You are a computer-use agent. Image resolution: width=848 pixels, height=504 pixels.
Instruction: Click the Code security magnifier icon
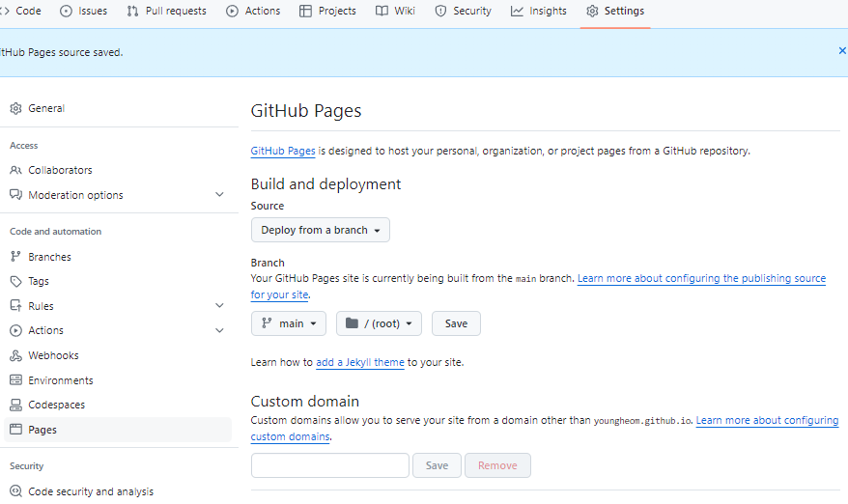click(x=15, y=491)
